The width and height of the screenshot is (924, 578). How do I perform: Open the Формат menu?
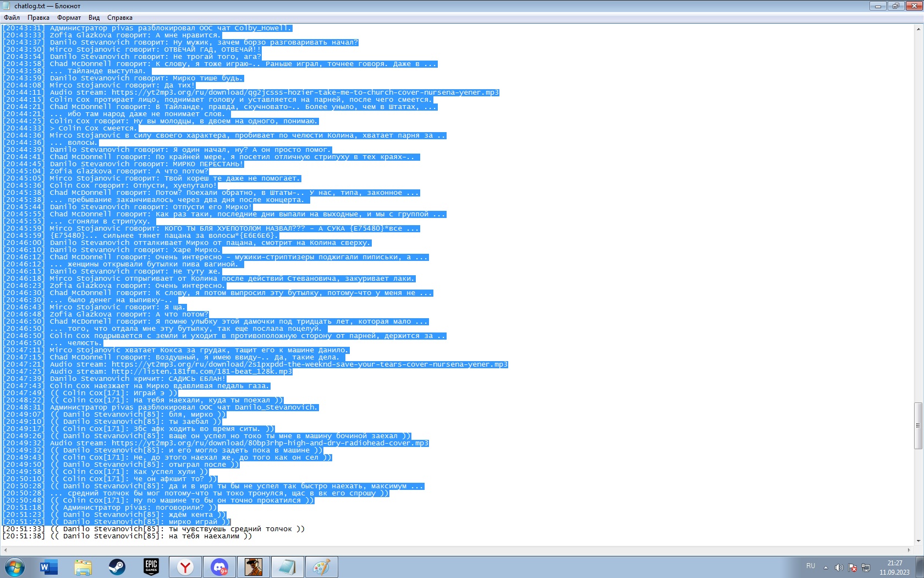click(x=69, y=18)
